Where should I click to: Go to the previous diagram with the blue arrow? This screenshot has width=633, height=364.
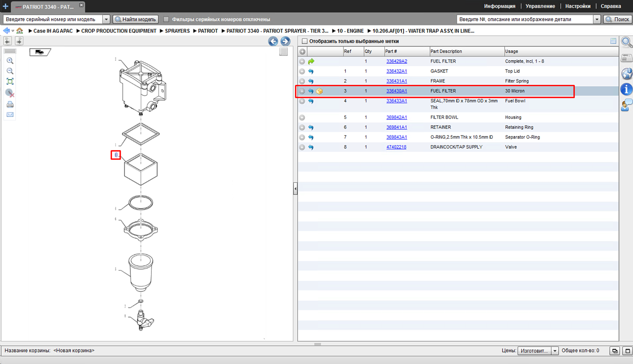pyautogui.click(x=273, y=41)
